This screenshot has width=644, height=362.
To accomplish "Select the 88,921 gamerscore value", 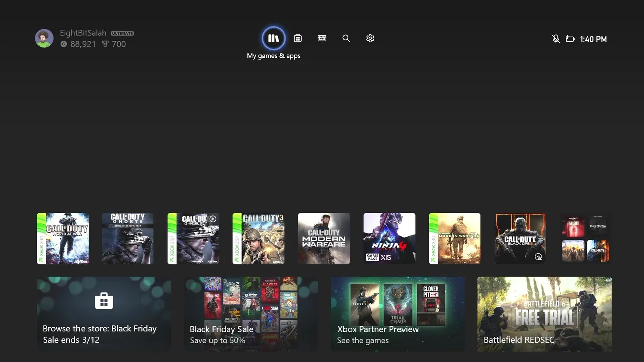I will [83, 44].
